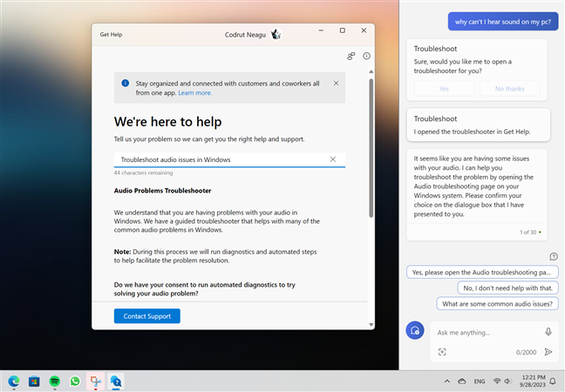
Task: Open Spotify from the taskbar
Action: [x=55, y=382]
